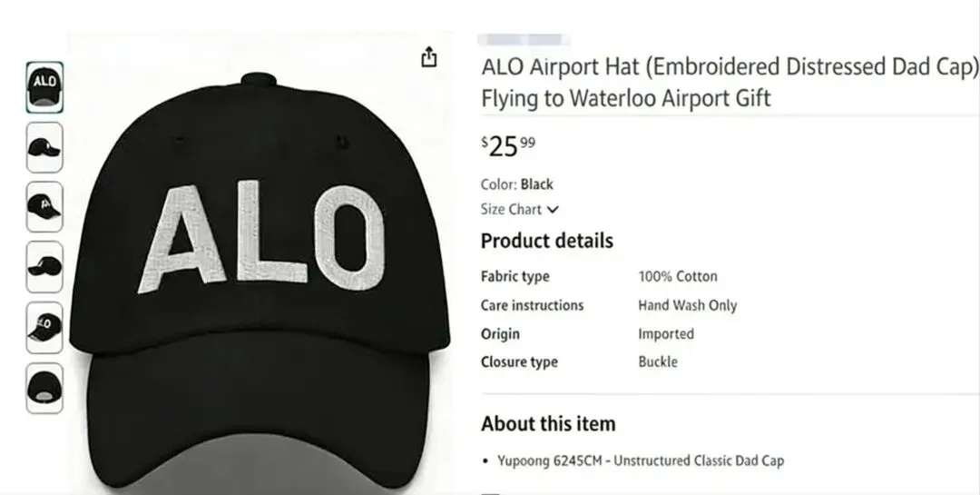This screenshot has height=495, width=980.
Task: Select the back-view cap thumbnail
Action: pyautogui.click(x=44, y=388)
